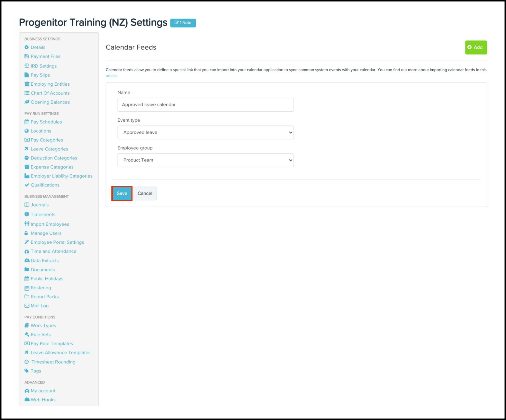Click the tag icon next to Tags
This screenshot has height=420, width=506.
pyautogui.click(x=27, y=371)
